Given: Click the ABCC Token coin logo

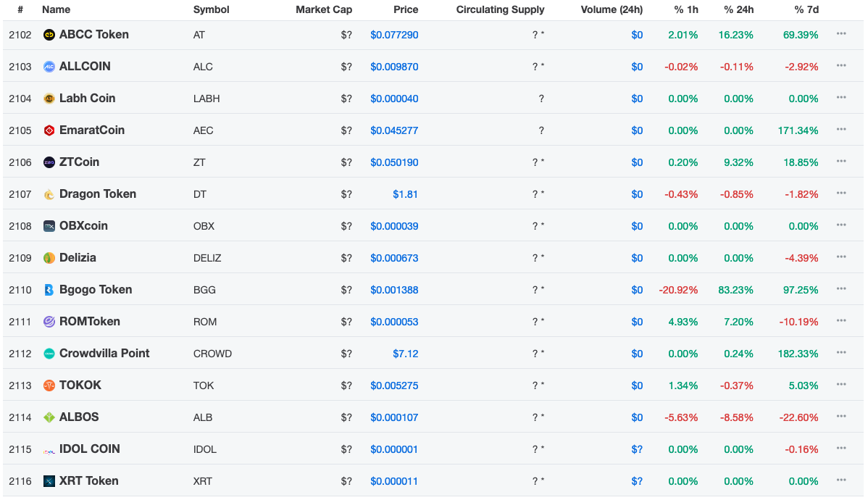Looking at the screenshot, I should pyautogui.click(x=49, y=35).
